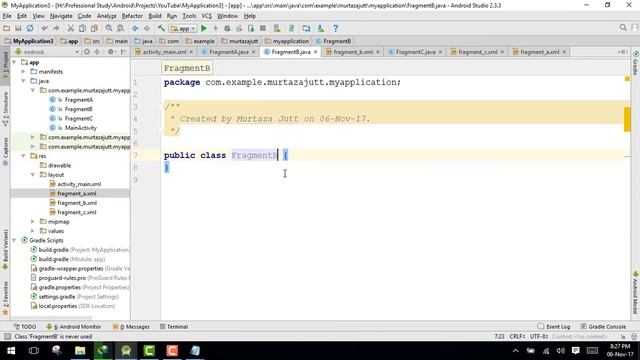The image size is (640, 360).
Task: Click the yellow warning marker in the editor scrollbar
Action: point(627,119)
